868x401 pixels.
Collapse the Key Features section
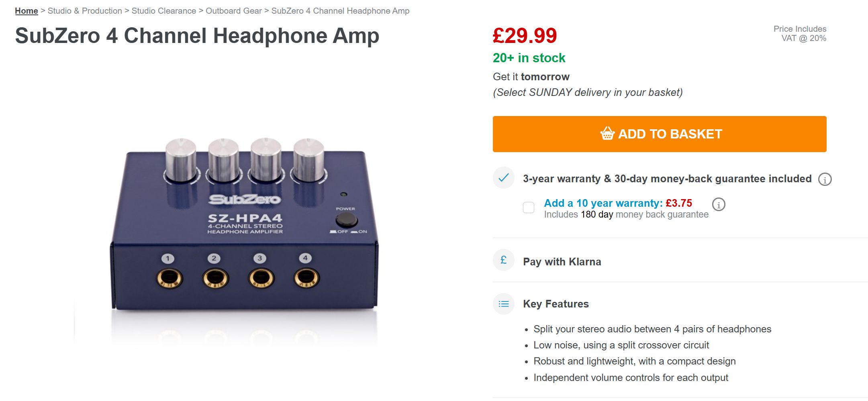(556, 304)
